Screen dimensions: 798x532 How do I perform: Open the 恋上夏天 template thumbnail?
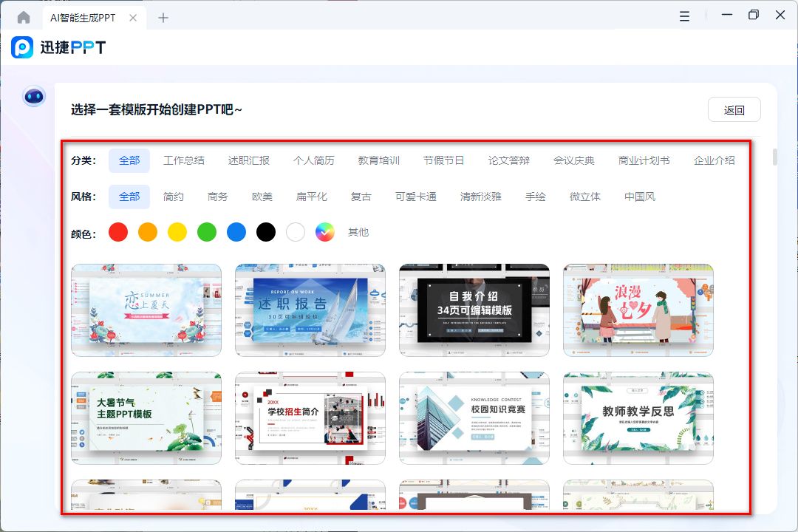point(146,310)
